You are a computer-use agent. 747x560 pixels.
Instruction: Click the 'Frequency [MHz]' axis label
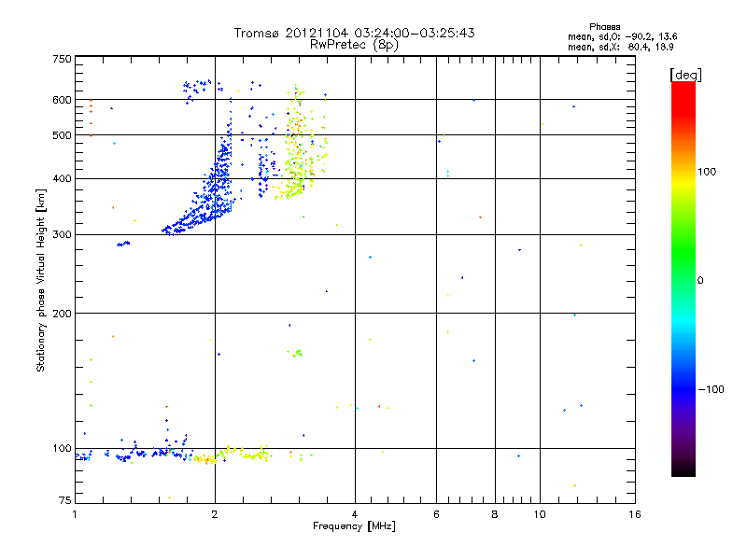coord(354,526)
